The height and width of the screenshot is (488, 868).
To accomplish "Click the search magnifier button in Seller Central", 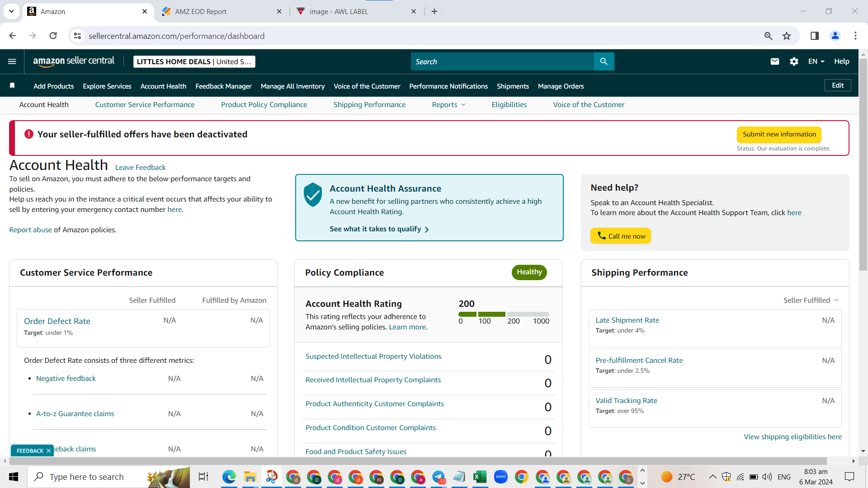I will (x=604, y=61).
